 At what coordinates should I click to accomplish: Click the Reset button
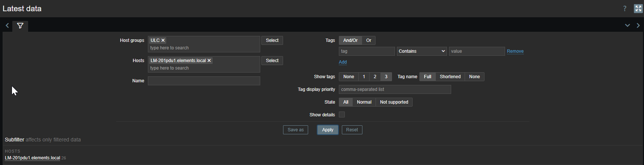coord(352,130)
